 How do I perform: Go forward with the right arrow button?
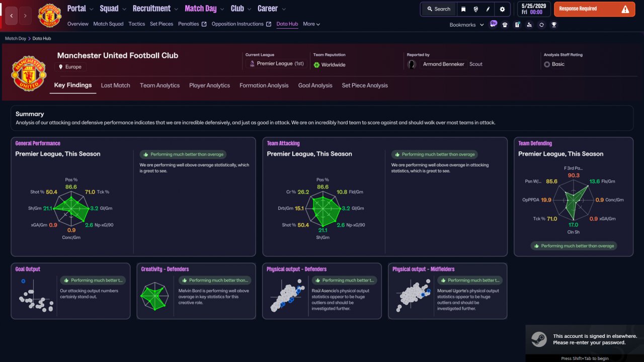25,16
